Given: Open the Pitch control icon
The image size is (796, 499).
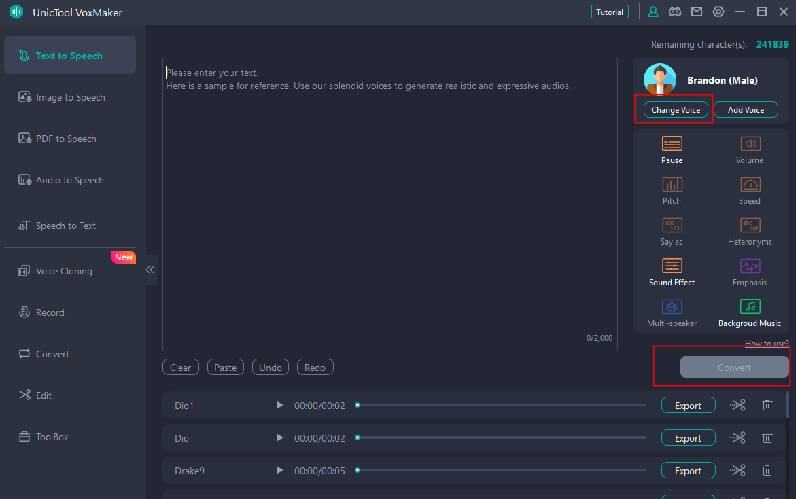Looking at the screenshot, I should (x=672, y=185).
